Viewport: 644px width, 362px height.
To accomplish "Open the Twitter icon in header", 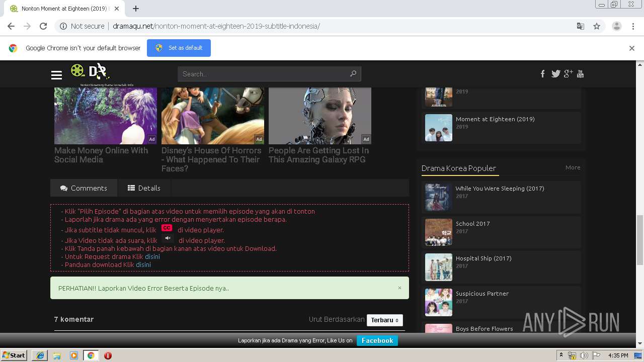I will coord(555,74).
